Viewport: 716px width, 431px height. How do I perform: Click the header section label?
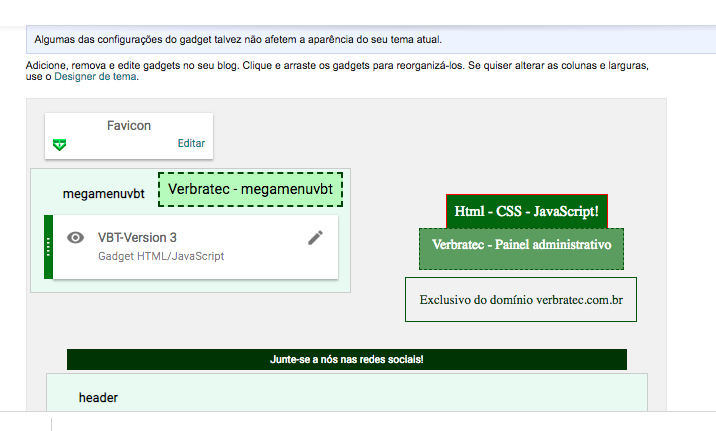coord(98,398)
